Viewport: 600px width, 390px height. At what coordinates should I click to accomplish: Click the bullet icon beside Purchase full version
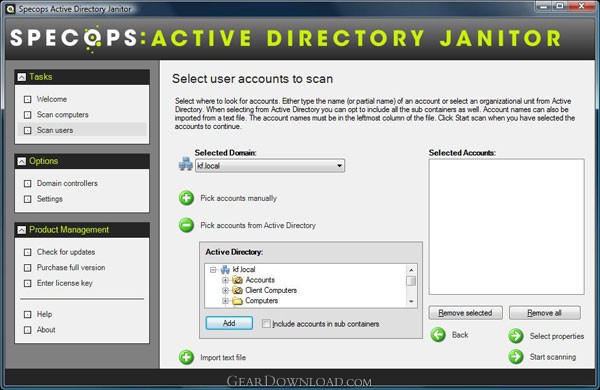[28, 268]
